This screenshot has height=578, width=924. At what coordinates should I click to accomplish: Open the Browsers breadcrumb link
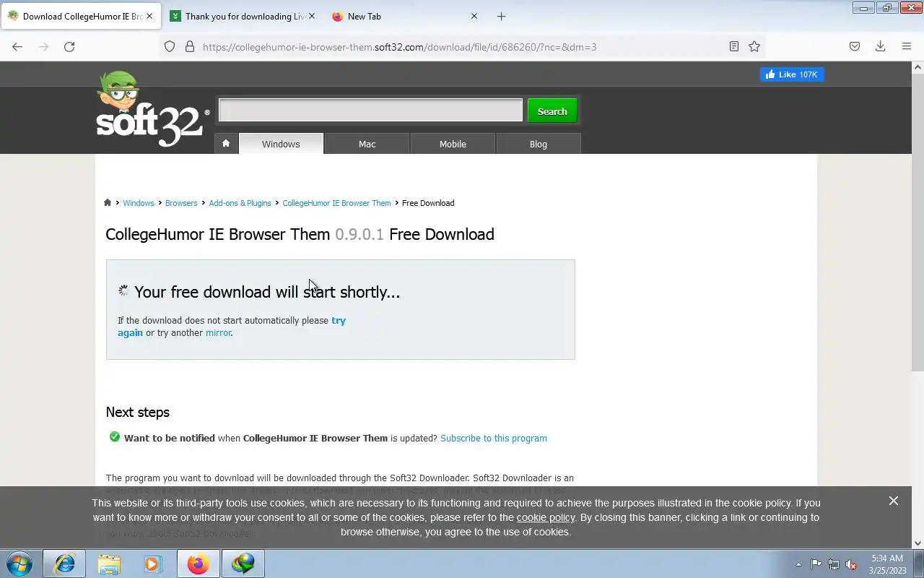point(181,203)
